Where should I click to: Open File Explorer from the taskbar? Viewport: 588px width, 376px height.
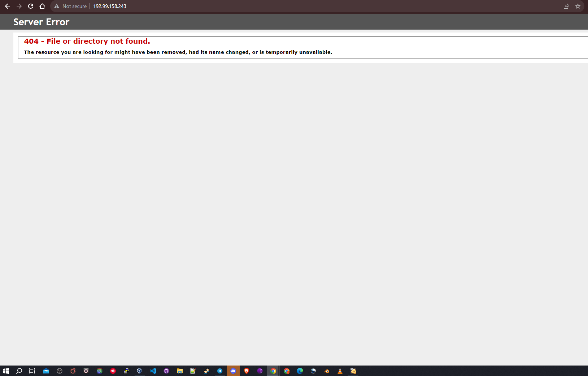[x=179, y=371]
